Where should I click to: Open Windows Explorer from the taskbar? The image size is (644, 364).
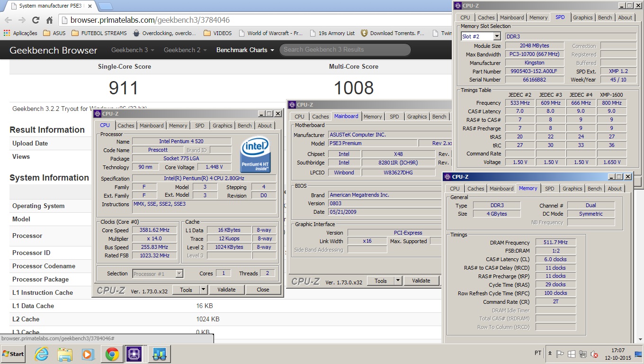coord(65,354)
